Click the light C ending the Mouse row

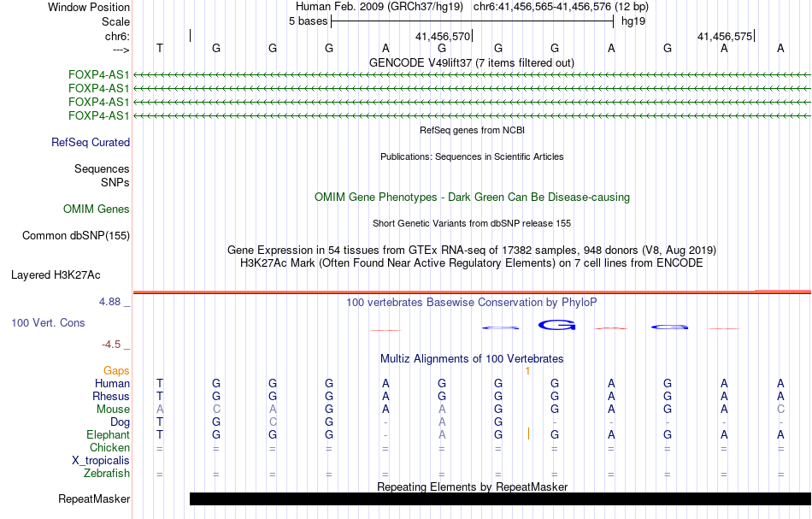point(780,410)
